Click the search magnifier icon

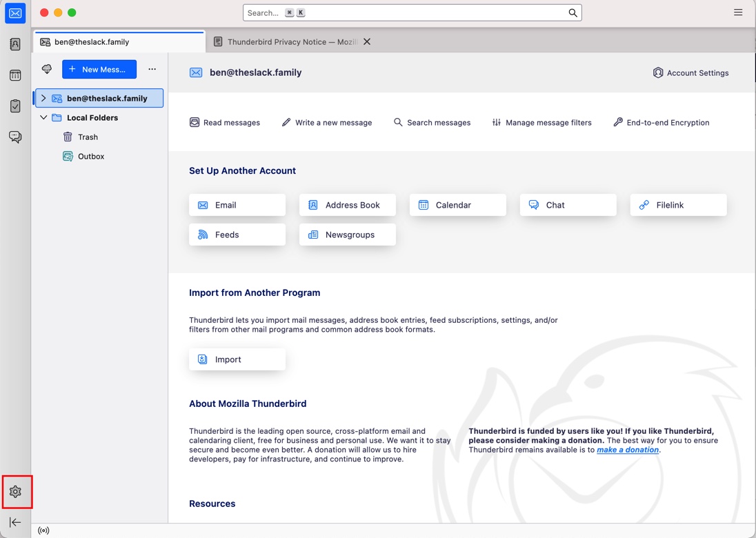click(x=573, y=13)
